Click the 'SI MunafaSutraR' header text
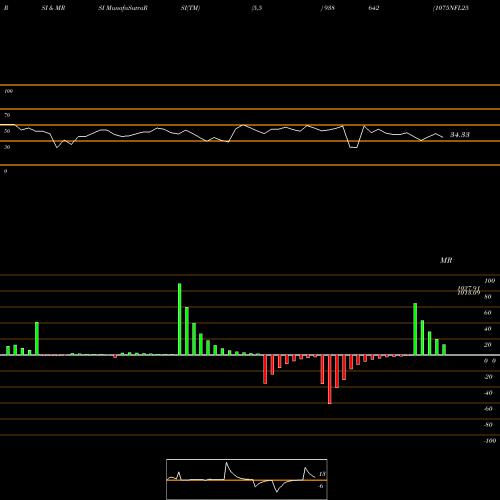The height and width of the screenshot is (500, 500). tap(123, 8)
